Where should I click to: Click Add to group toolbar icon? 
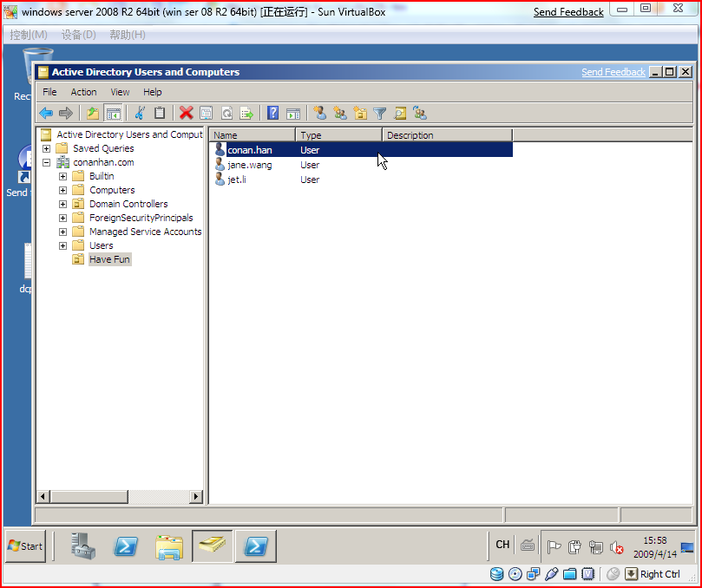click(x=420, y=114)
